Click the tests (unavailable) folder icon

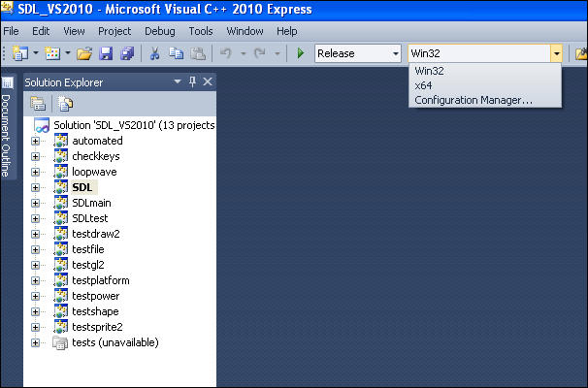click(60, 342)
